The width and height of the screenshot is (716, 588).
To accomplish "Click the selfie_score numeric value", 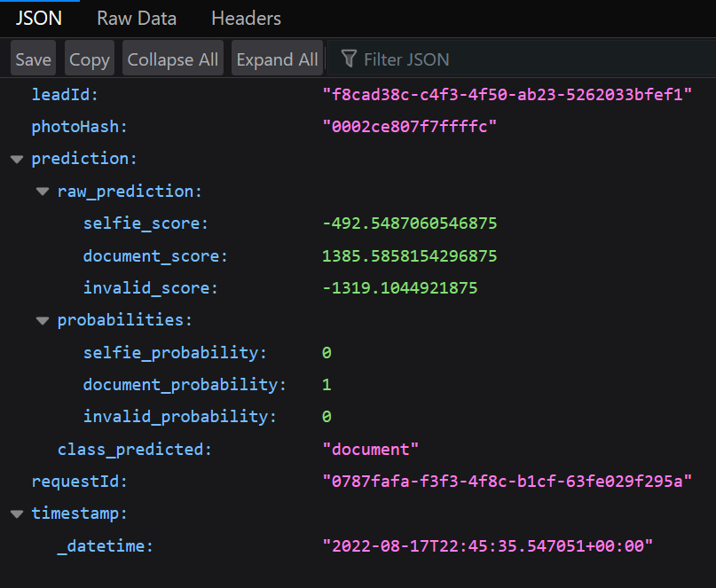I will [409, 223].
